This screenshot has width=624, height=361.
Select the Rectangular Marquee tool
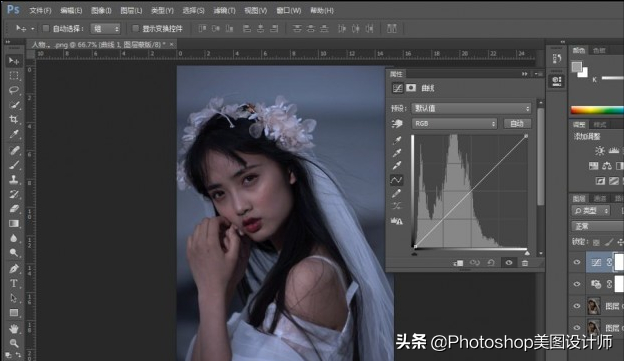(14, 76)
